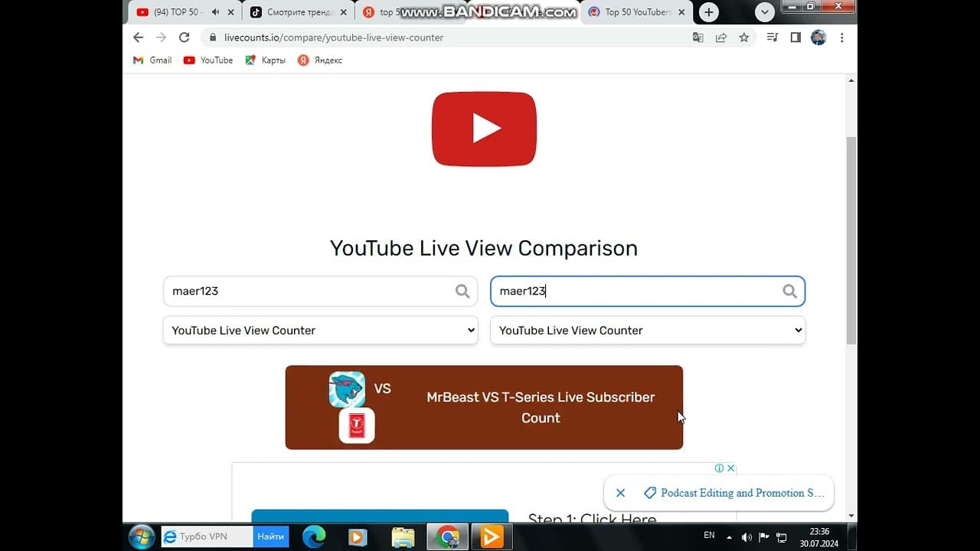Screen dimensions: 980x551
Task: Share this page via share icon
Action: click(721, 37)
